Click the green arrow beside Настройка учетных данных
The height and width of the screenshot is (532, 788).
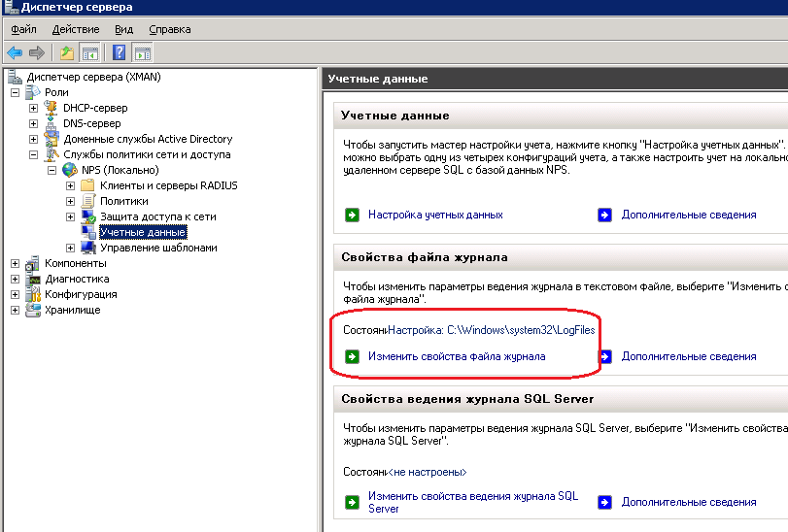tap(352, 215)
